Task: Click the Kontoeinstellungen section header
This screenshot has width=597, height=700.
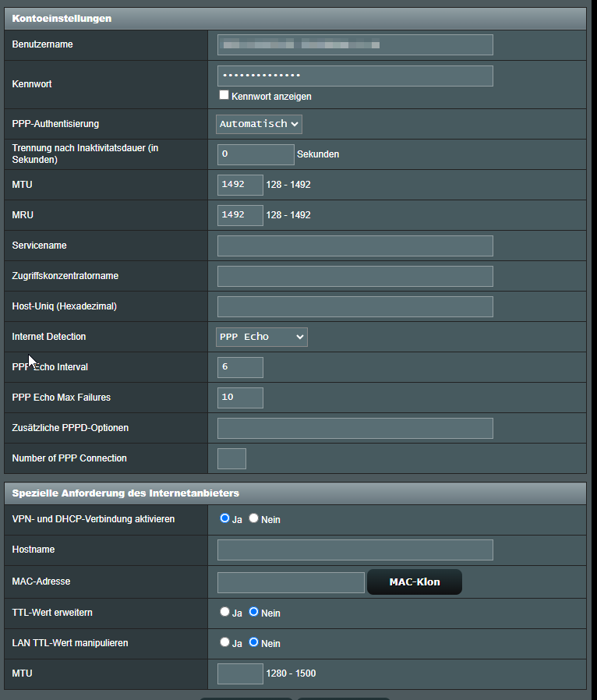Action: (295, 18)
